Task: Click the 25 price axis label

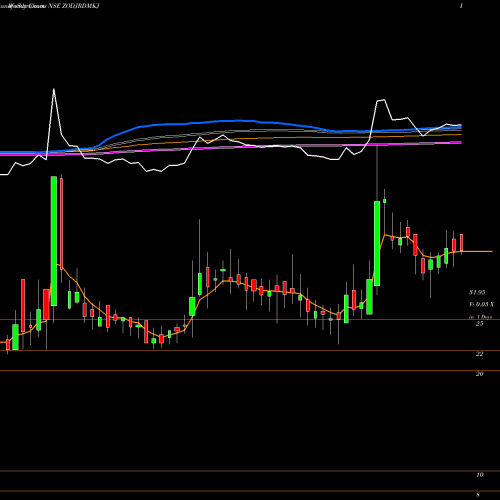Action: click(x=479, y=323)
